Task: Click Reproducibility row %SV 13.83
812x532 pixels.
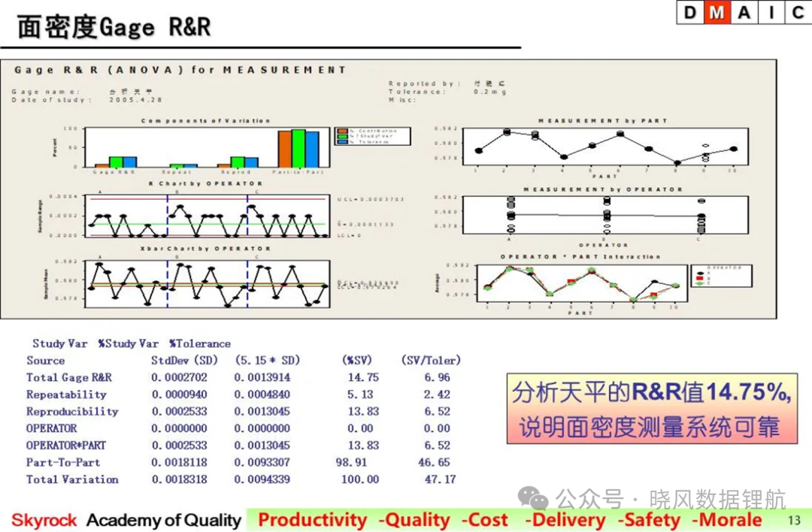Action: 363,412
